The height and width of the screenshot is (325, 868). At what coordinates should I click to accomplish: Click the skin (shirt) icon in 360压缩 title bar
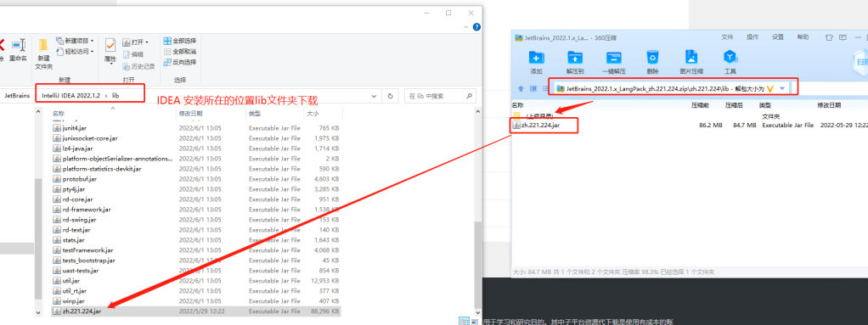click(x=829, y=37)
